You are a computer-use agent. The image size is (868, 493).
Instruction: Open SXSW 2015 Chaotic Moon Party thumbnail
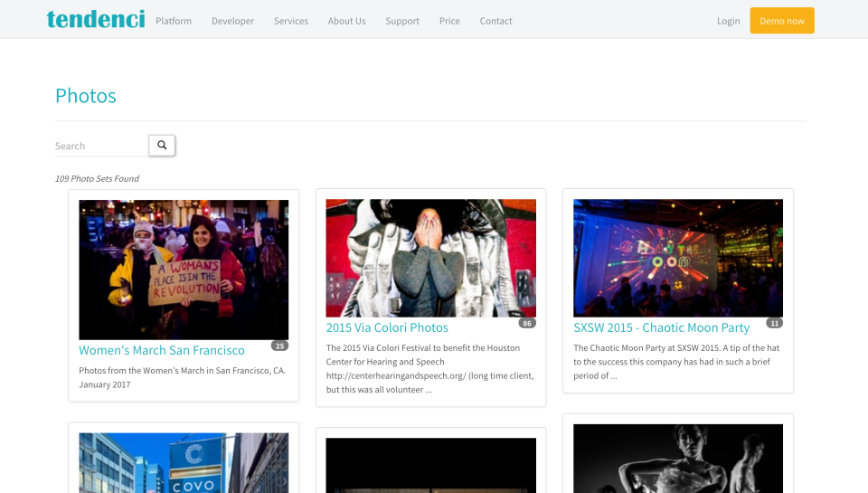tap(678, 258)
